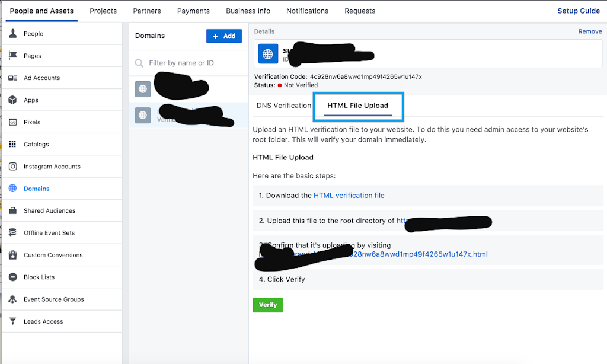Open Catalogs from the sidebar label
This screenshot has width=607, height=364.
(36, 144)
